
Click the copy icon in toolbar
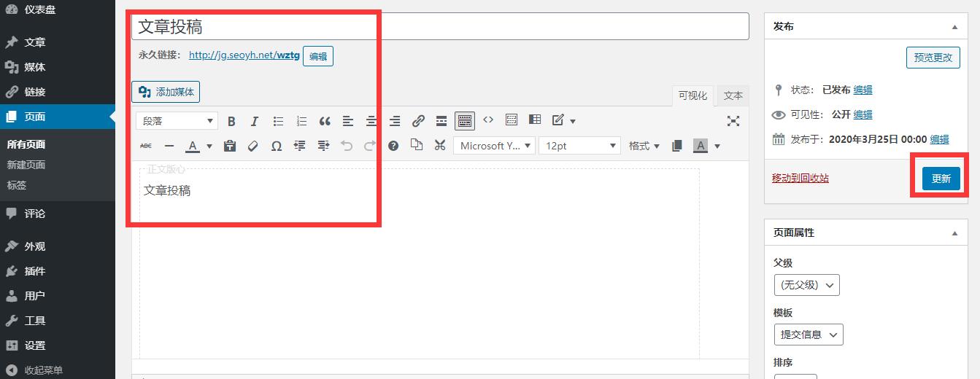pyautogui.click(x=417, y=145)
